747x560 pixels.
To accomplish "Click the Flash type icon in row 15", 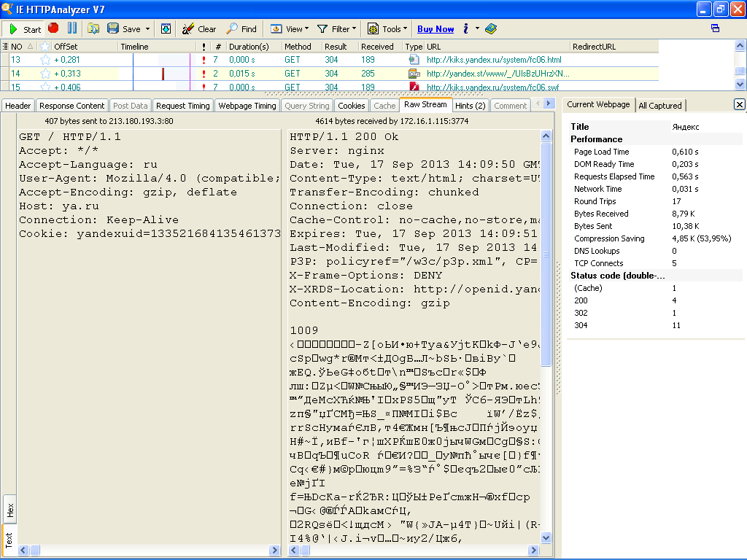I will (x=414, y=87).
